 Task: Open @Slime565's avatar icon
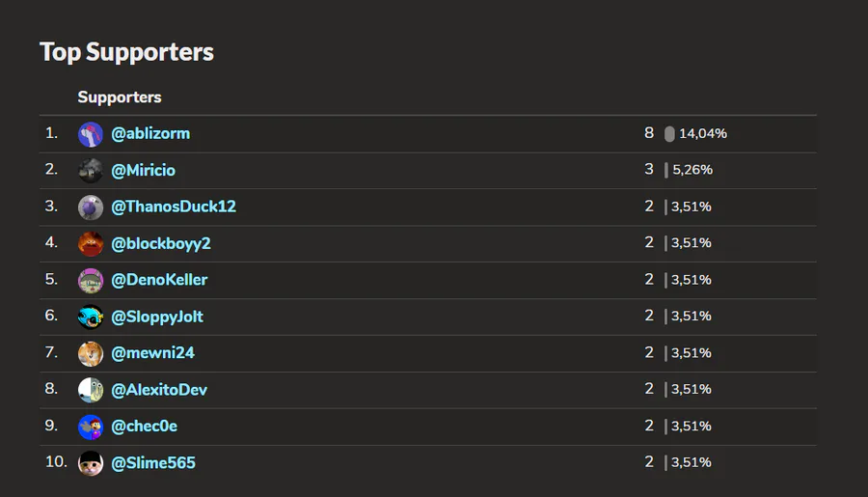90,464
